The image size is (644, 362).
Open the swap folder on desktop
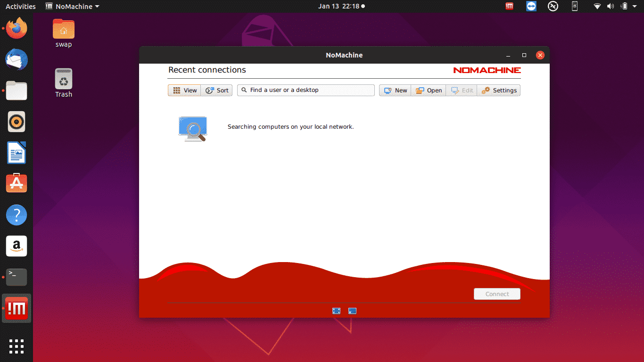[64, 33]
